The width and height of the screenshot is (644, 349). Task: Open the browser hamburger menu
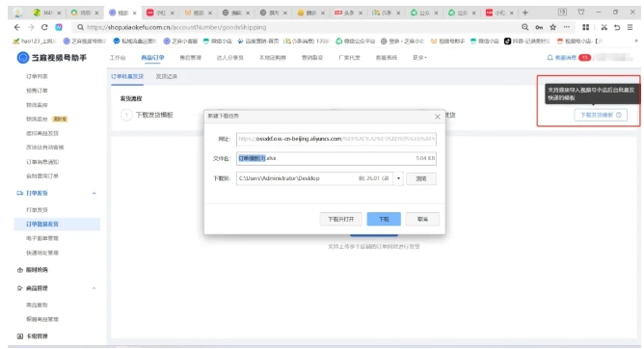point(631,27)
